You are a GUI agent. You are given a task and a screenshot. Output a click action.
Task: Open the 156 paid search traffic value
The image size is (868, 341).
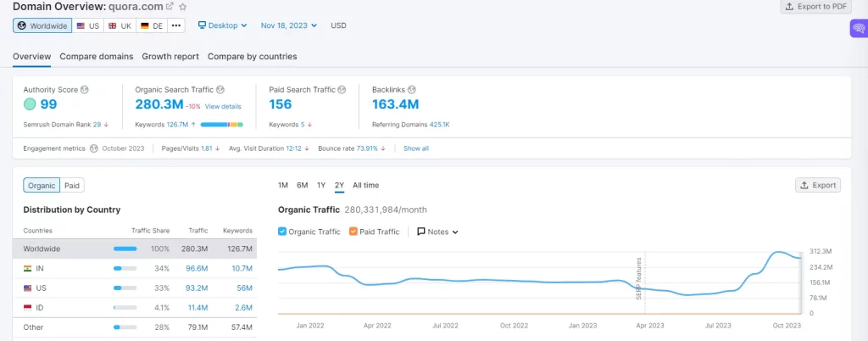[280, 104]
